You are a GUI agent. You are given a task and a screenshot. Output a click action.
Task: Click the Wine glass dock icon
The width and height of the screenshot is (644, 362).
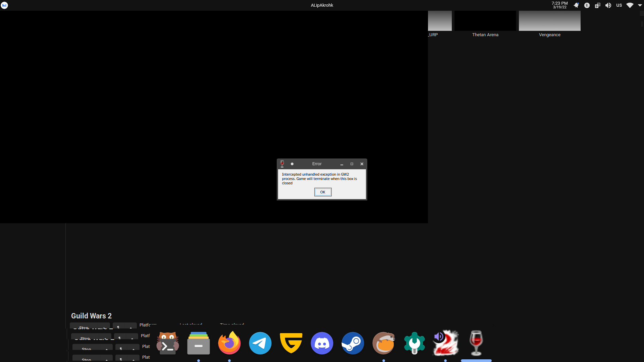point(476,343)
